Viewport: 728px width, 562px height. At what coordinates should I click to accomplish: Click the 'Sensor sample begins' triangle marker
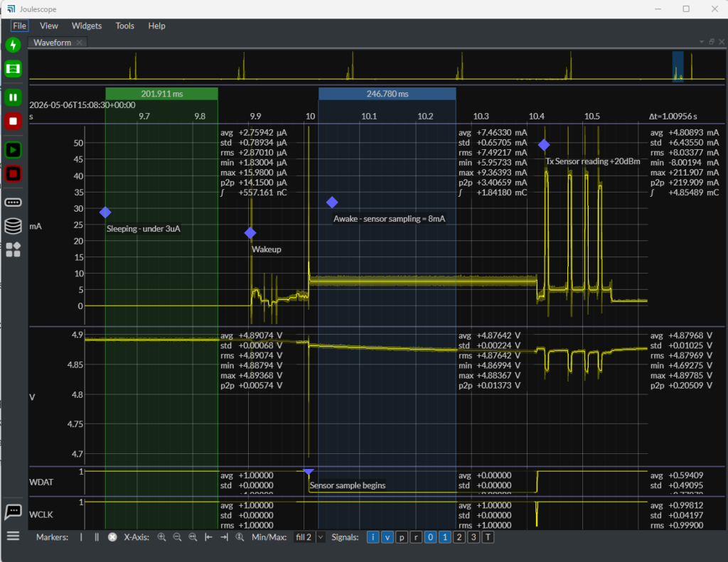[x=309, y=472]
